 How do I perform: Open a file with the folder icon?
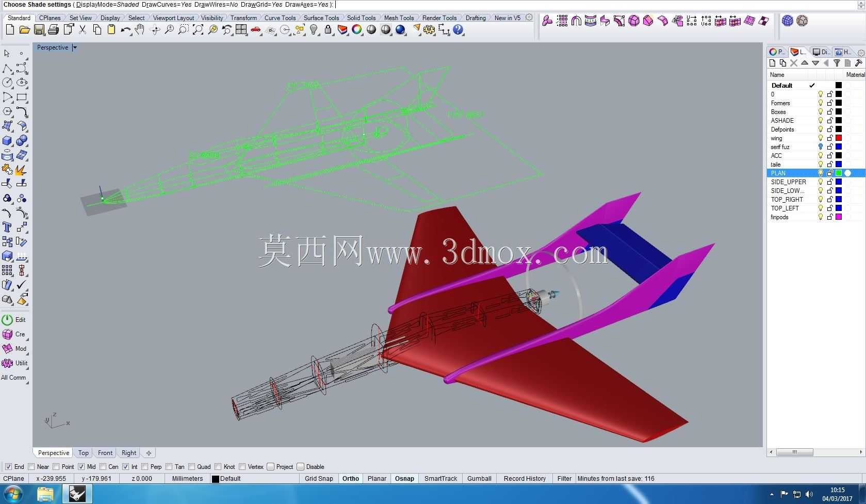pyautogui.click(x=24, y=30)
